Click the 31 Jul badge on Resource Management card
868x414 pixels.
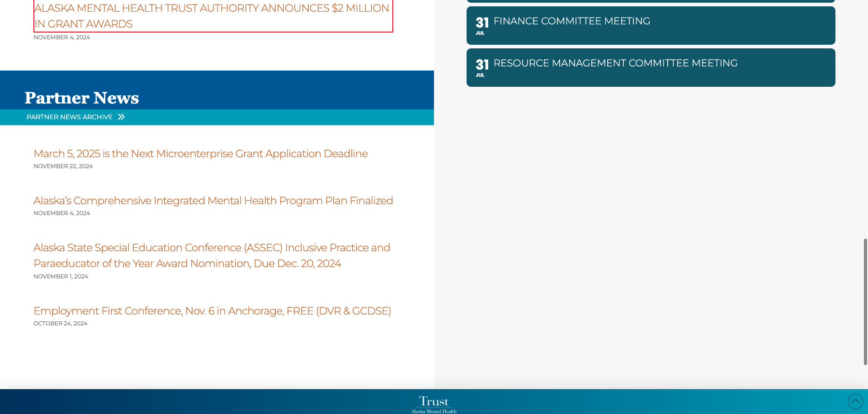tap(481, 68)
